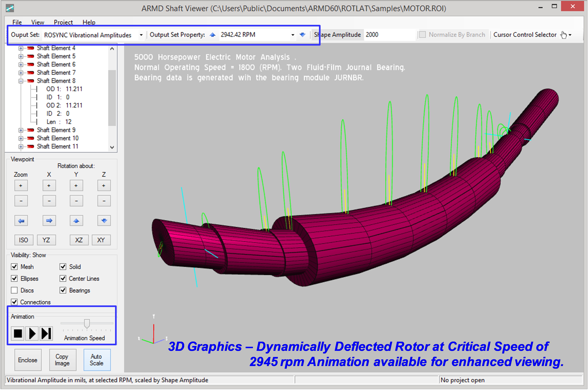Viewport: 588px width, 390px height.
Task: Pan view with down arrow button
Action: pos(104,221)
